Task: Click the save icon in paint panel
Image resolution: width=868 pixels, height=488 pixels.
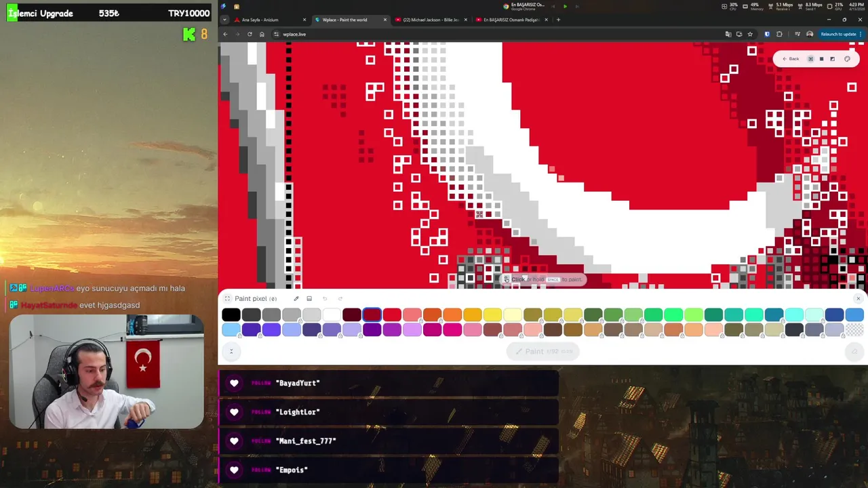Action: [309, 298]
